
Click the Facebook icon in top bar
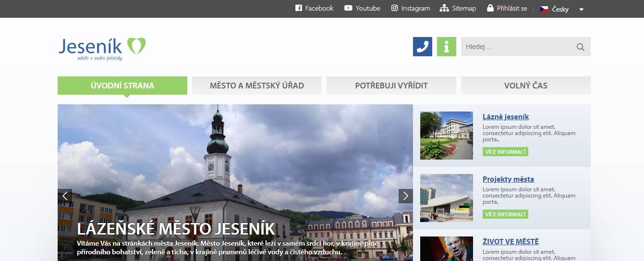tap(298, 8)
